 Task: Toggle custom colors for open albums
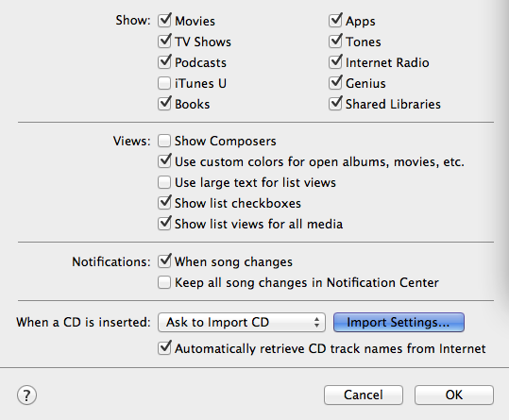[x=164, y=161]
